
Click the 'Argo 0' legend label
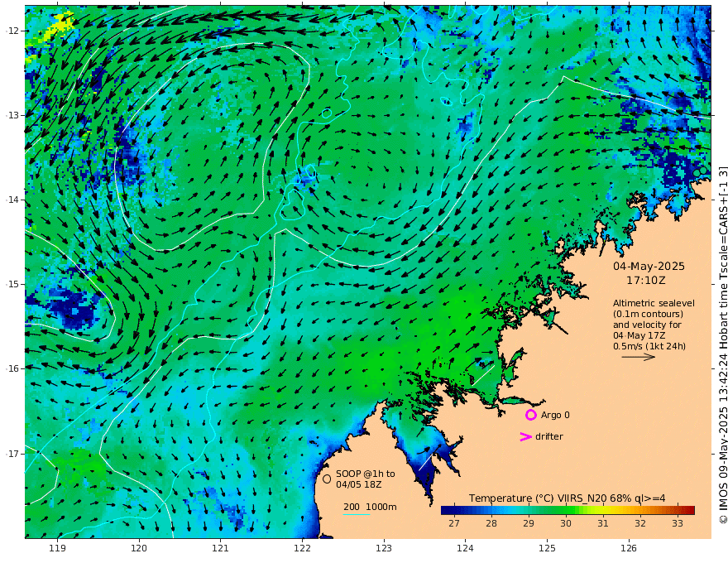(555, 416)
